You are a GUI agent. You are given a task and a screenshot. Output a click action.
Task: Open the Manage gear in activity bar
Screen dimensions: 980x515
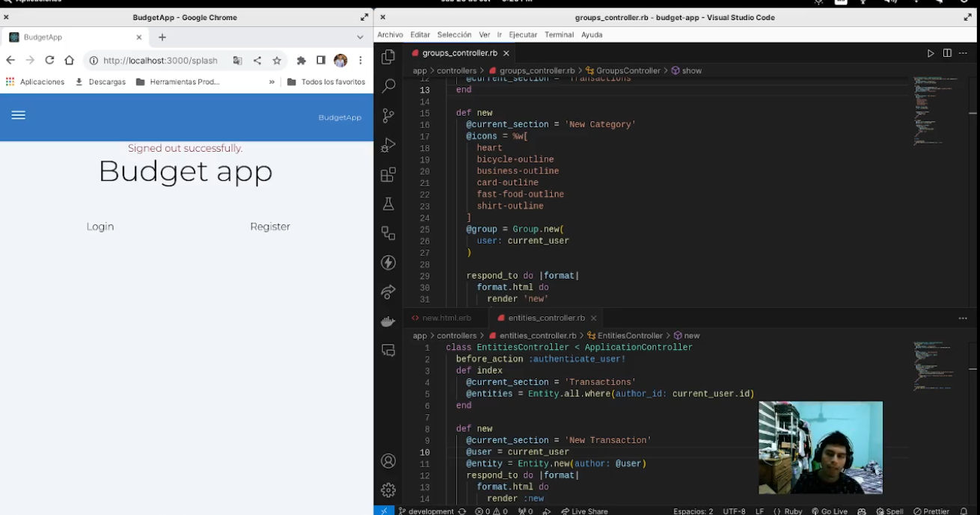tap(388, 490)
